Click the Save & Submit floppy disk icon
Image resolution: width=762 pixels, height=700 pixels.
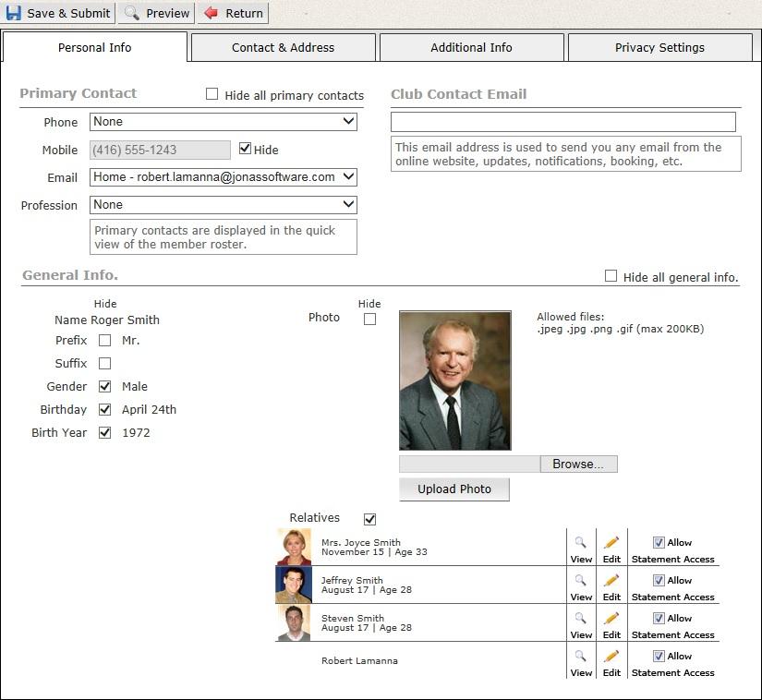click(14, 13)
